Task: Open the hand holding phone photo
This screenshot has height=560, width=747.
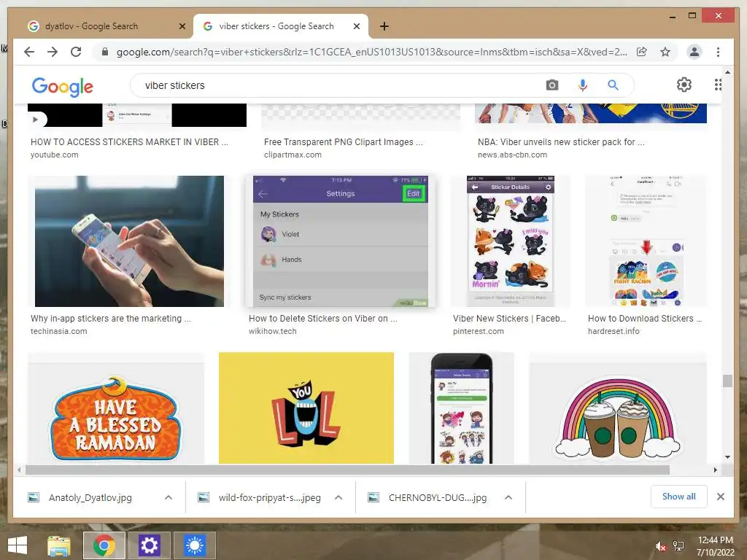Action: 129,241
